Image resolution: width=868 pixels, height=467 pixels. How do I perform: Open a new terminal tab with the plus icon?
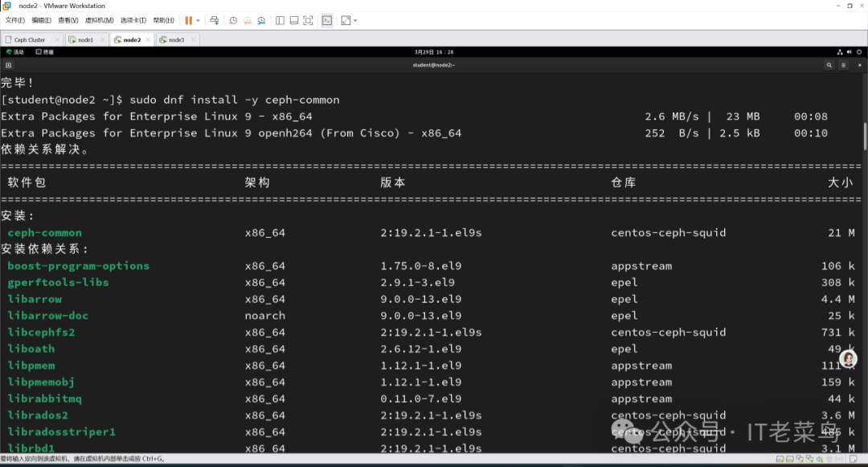[8, 65]
